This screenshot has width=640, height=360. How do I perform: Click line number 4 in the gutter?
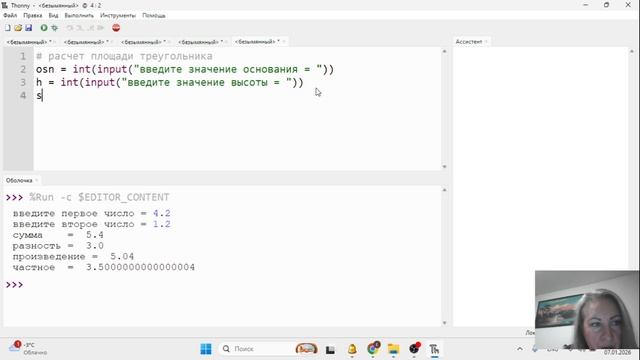(x=23, y=96)
